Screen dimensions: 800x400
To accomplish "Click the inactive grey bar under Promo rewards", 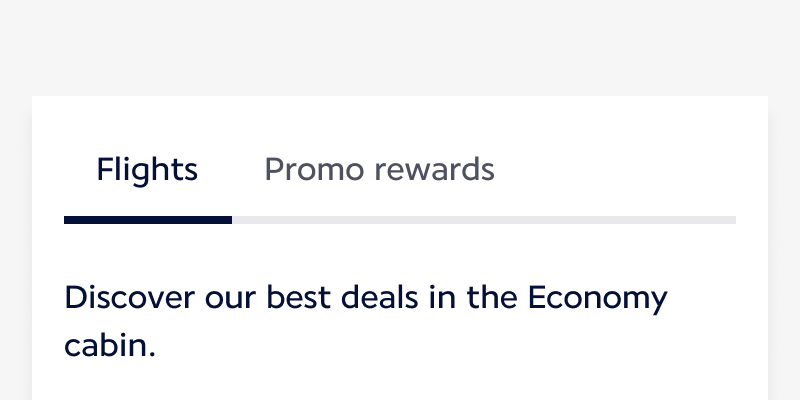I will [379, 220].
